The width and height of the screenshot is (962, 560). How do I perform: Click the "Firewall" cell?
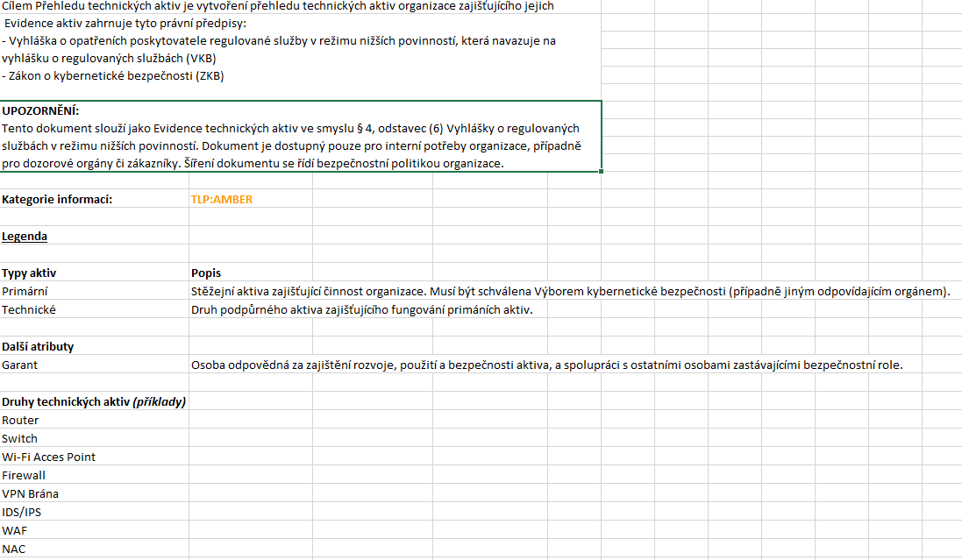pos(24,476)
